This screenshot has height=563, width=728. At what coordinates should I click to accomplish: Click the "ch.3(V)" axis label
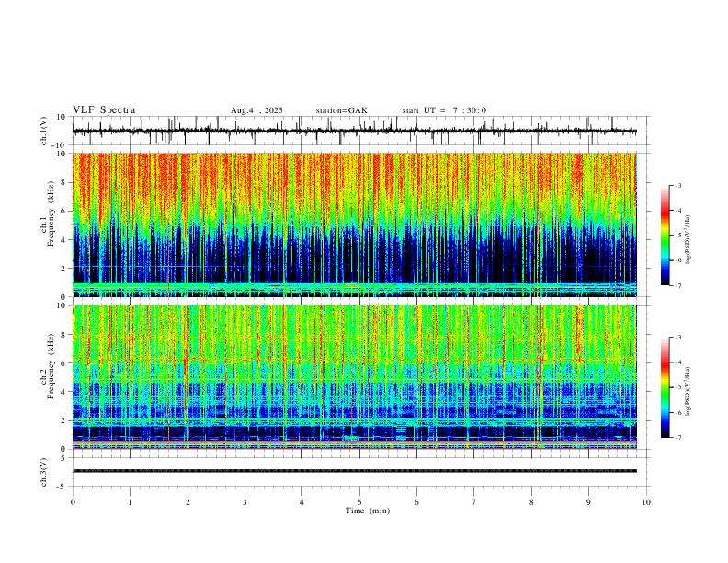(44, 472)
